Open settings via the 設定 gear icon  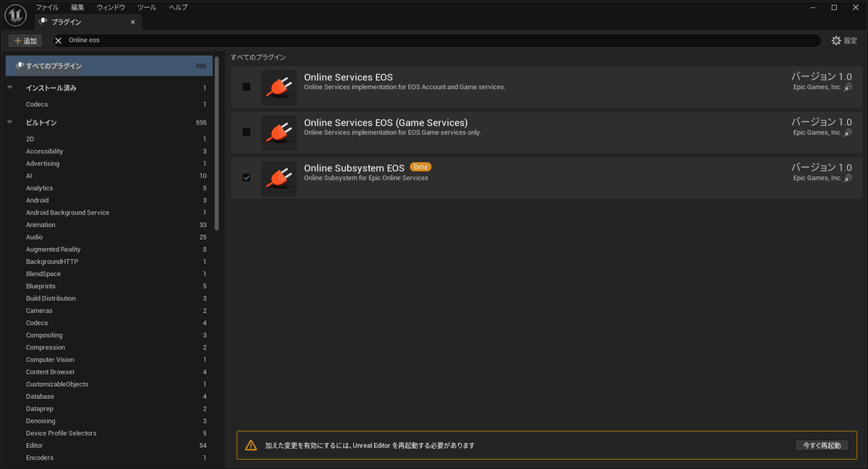837,40
